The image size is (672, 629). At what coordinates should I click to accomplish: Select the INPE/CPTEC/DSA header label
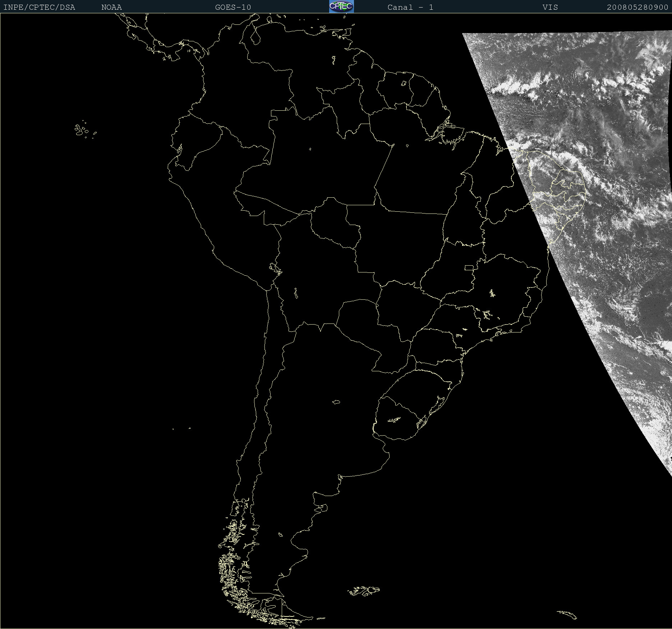click(39, 7)
